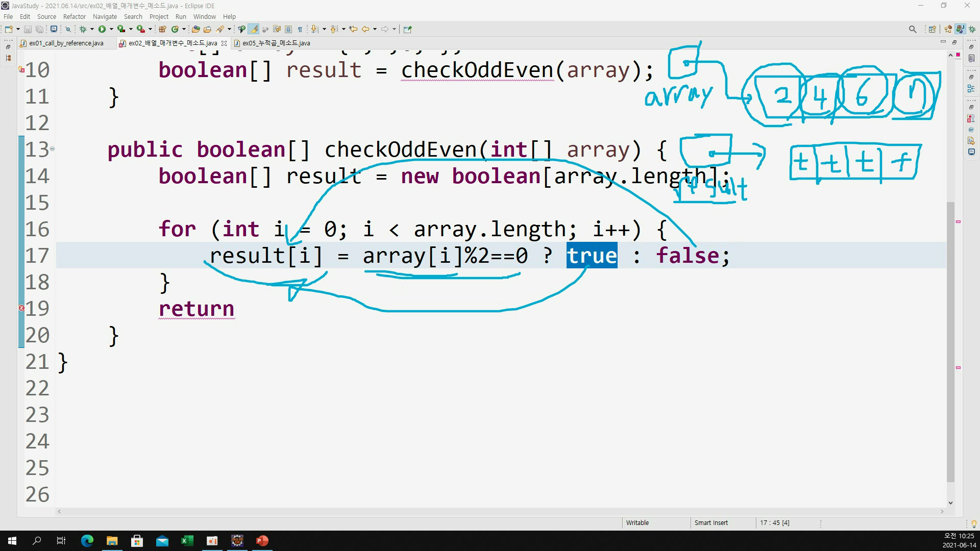The width and height of the screenshot is (980, 551).
Task: Collapse the checkOddEven method fold marker
Action: (52, 149)
